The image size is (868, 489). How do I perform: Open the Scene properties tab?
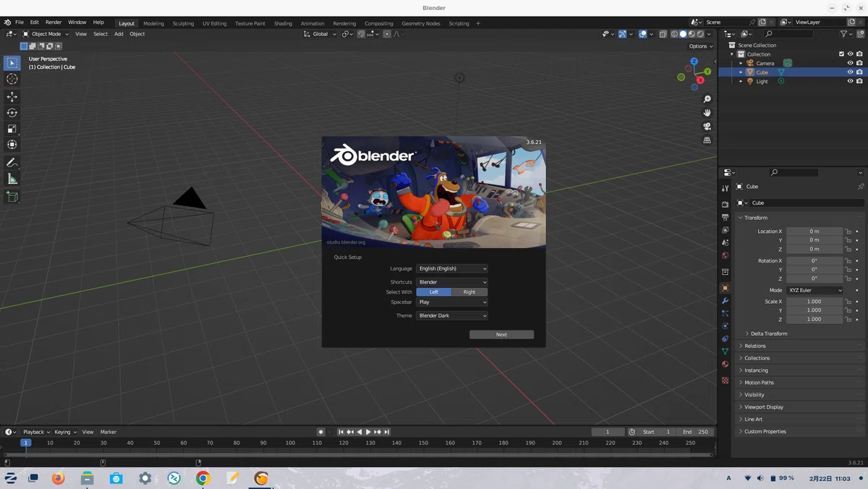pos(725,242)
